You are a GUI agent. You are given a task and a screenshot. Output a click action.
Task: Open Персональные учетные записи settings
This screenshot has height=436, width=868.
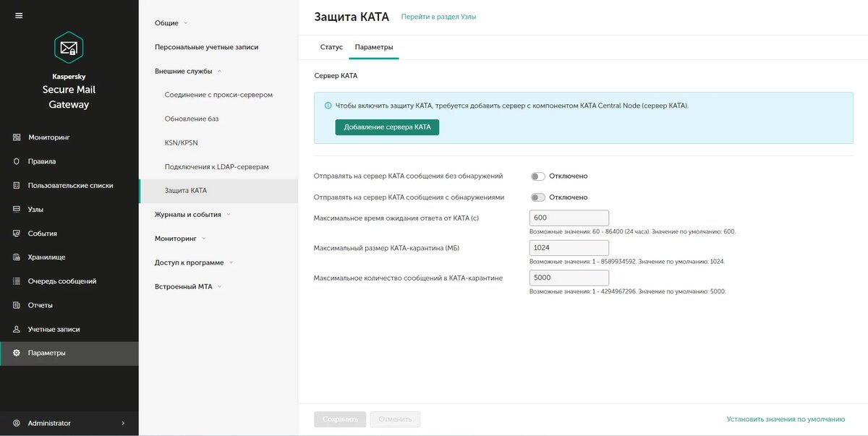[207, 47]
